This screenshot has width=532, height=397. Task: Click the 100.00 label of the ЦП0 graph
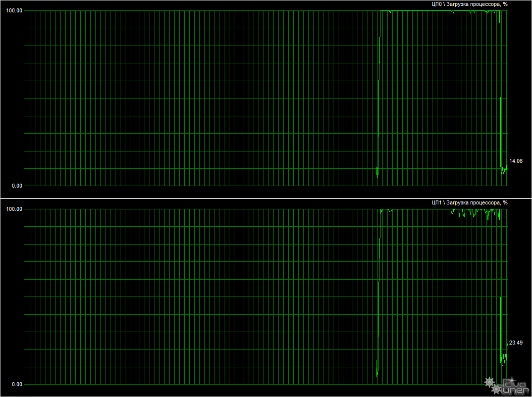point(14,10)
